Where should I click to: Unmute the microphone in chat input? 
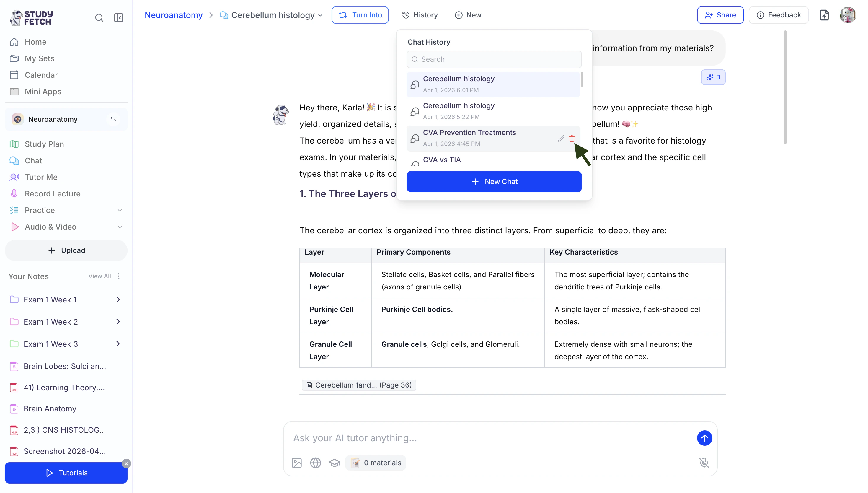704,463
